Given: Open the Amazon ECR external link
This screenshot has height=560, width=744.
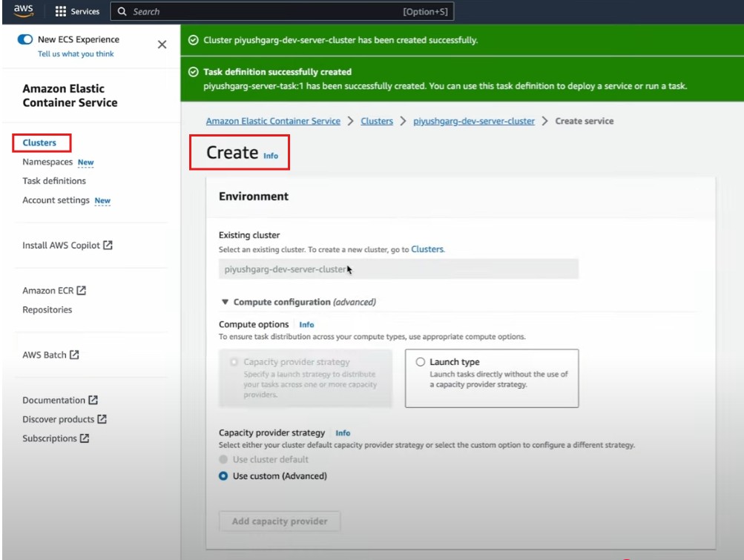Looking at the screenshot, I should point(54,291).
